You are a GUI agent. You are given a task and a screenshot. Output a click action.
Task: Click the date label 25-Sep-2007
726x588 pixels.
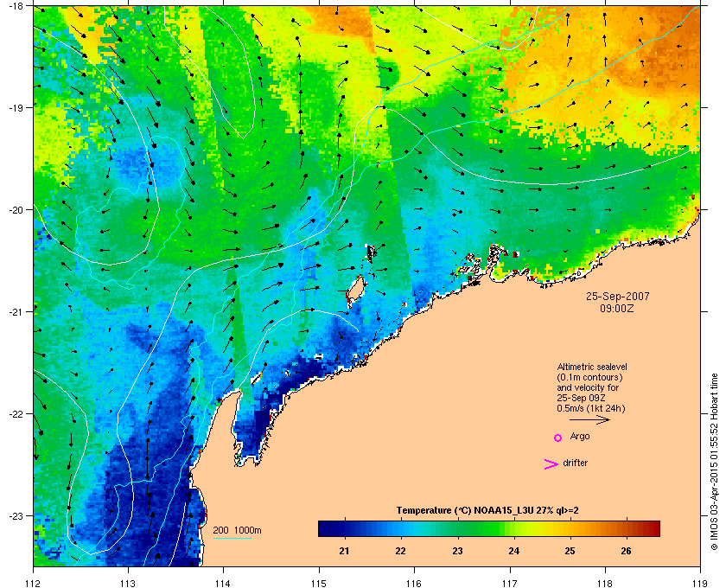click(618, 296)
